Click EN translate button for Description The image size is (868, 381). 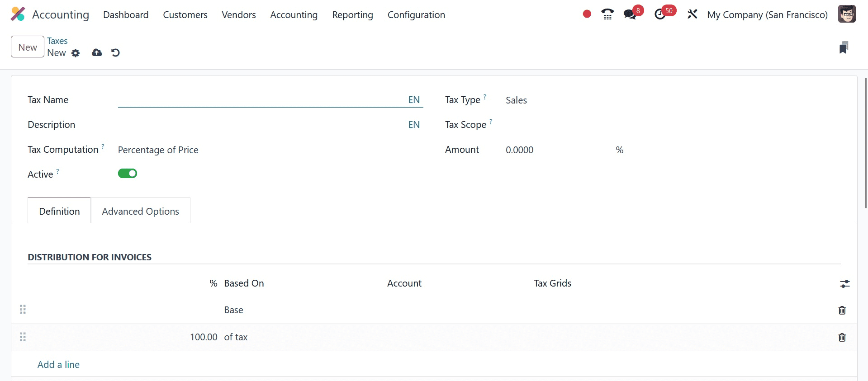tap(414, 125)
